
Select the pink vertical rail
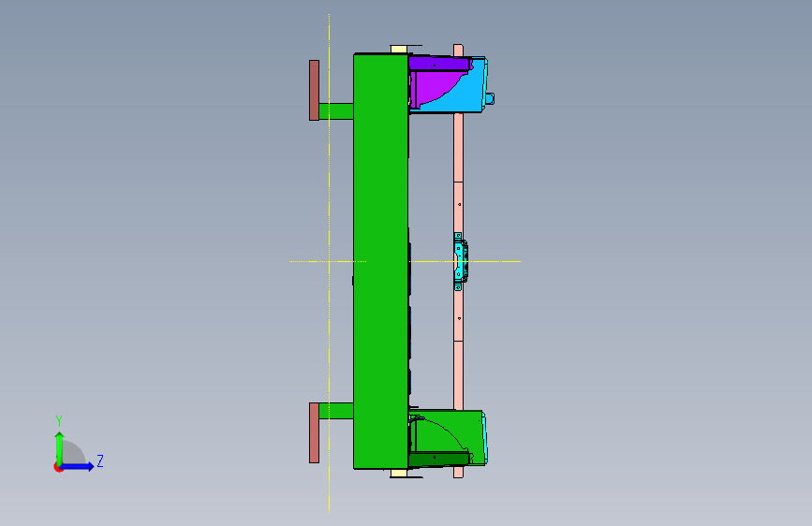click(x=458, y=155)
